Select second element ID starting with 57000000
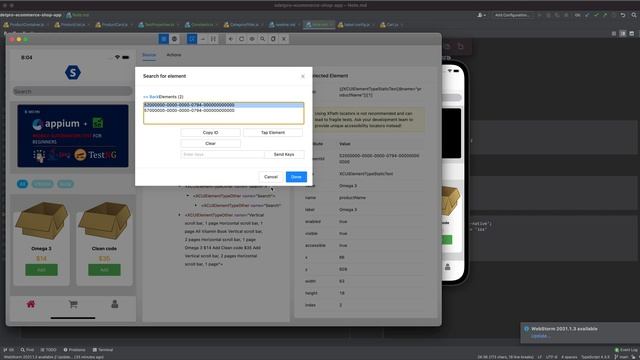 point(223,110)
